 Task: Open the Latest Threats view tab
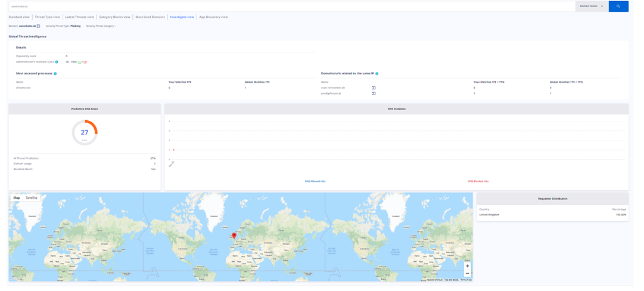(80, 17)
